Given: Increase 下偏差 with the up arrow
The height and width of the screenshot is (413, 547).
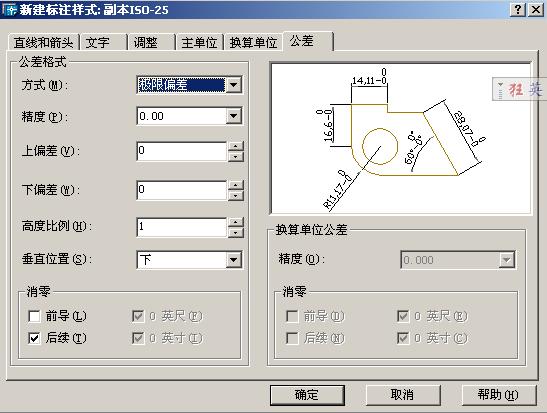Looking at the screenshot, I should (x=236, y=186).
